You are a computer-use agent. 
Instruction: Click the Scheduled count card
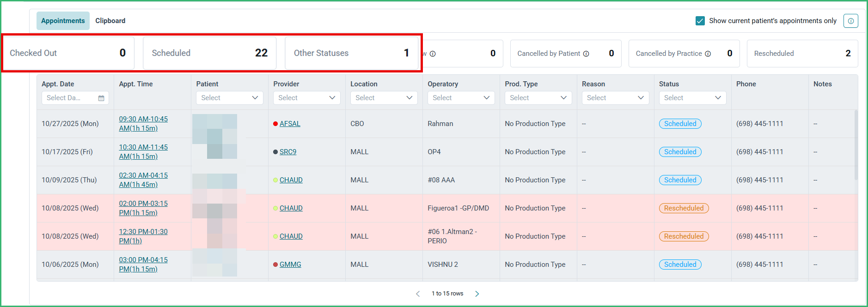[x=210, y=53]
